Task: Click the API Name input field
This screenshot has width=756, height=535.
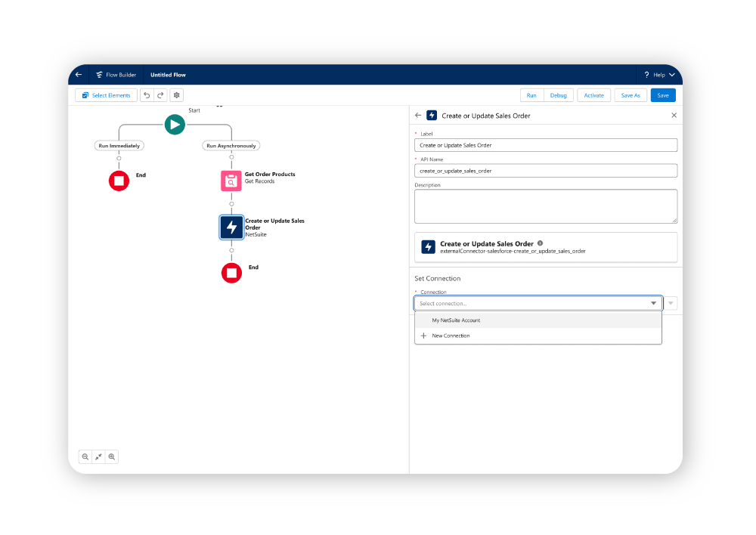Action: (x=546, y=171)
